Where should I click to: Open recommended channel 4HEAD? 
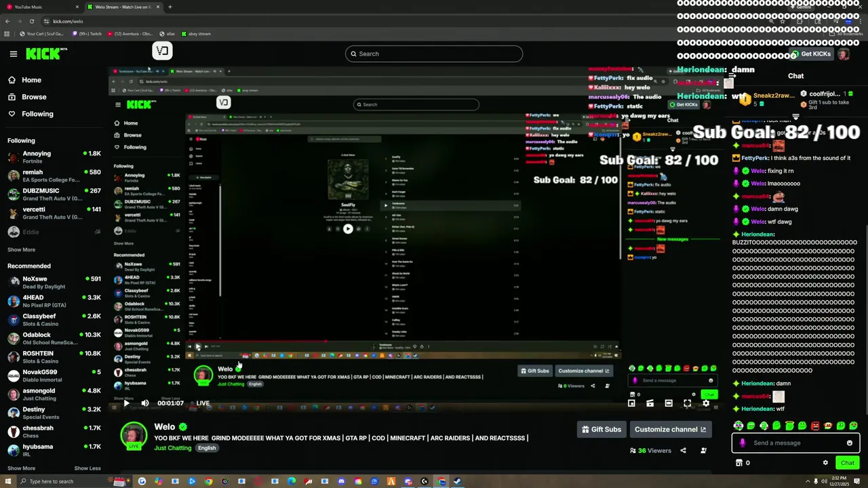click(54, 301)
